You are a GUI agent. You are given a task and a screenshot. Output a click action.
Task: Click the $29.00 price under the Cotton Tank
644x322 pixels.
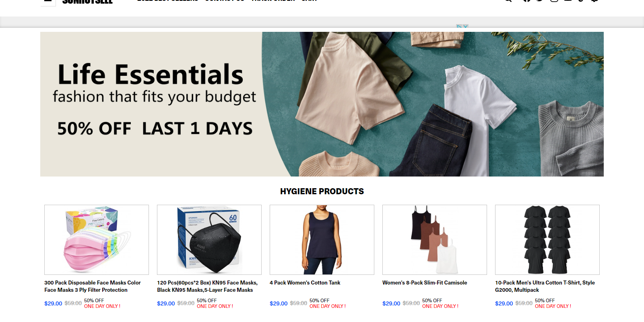[279, 303]
